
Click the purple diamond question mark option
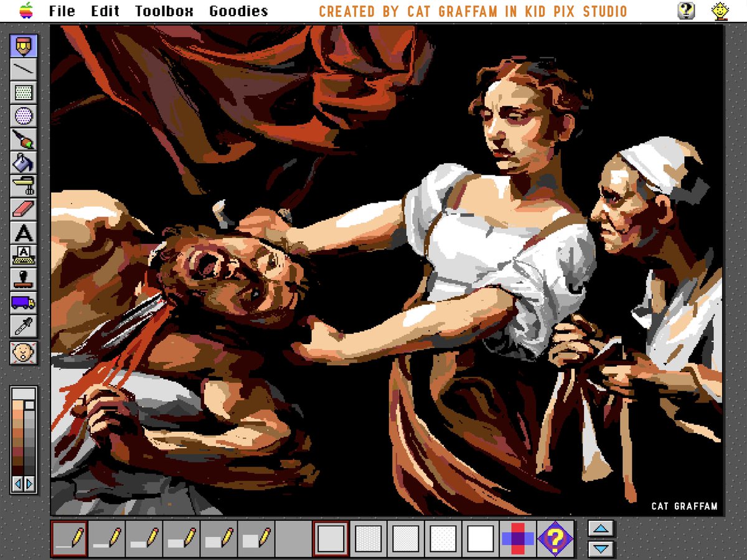(x=555, y=538)
